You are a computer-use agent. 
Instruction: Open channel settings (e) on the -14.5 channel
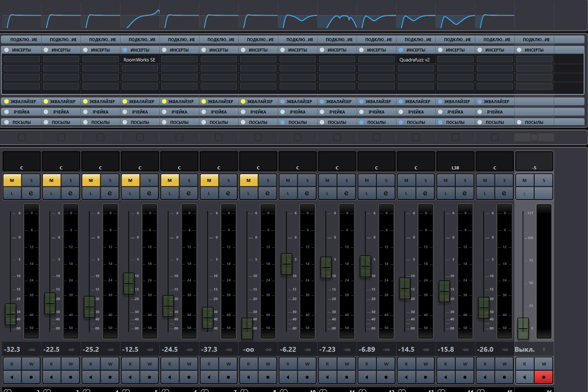click(425, 193)
